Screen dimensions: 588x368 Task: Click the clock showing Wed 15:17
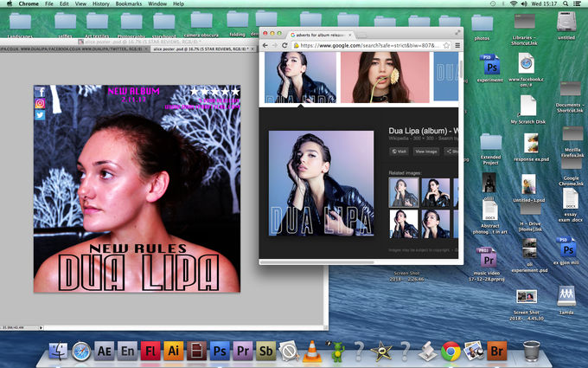pyautogui.click(x=544, y=3)
